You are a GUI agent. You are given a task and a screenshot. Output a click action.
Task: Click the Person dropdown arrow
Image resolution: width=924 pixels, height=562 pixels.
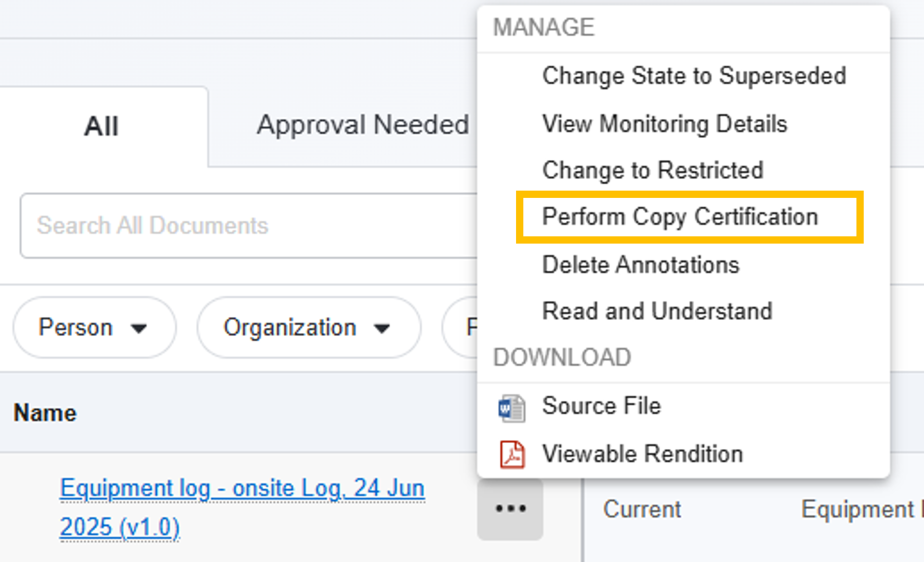pos(139,328)
